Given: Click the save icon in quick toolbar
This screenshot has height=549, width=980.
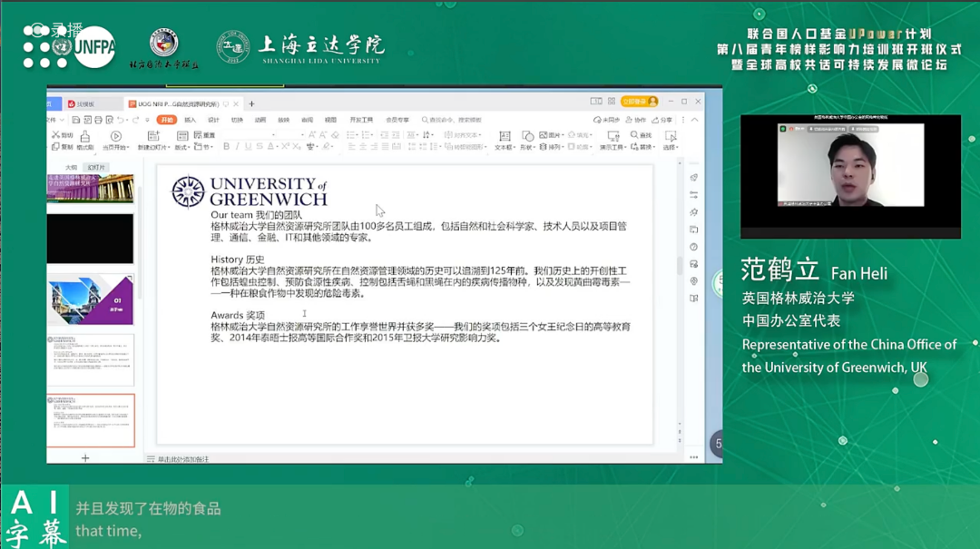Looking at the screenshot, I should [x=75, y=120].
